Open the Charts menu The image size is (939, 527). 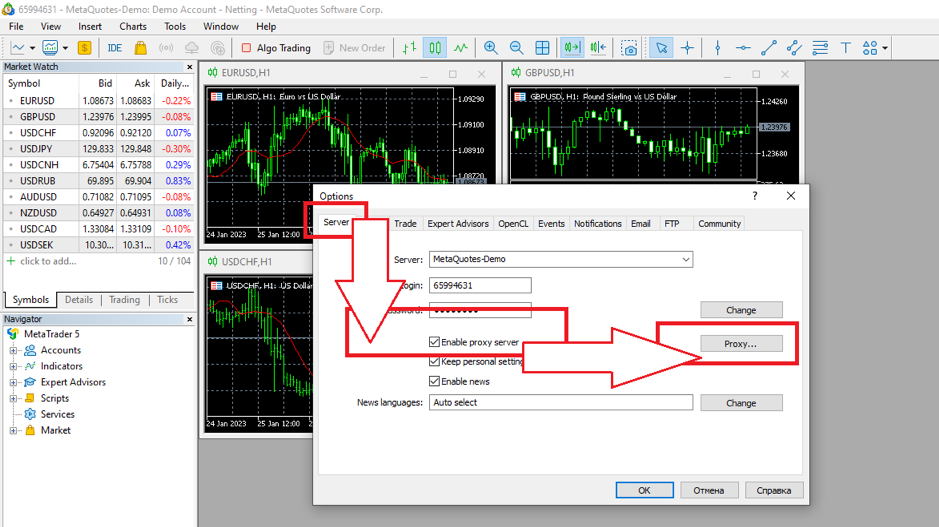pos(133,26)
